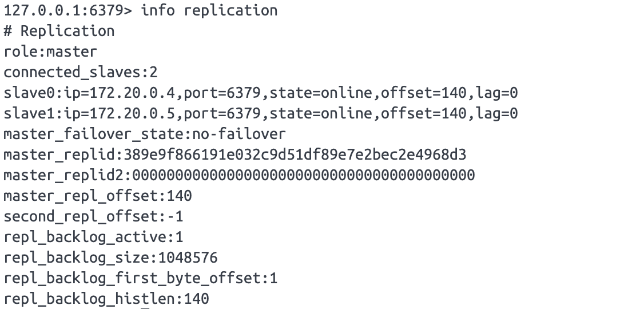644x309 pixels.
Task: Click slave1 IP address 172.20.0.5
Action: pos(132,113)
